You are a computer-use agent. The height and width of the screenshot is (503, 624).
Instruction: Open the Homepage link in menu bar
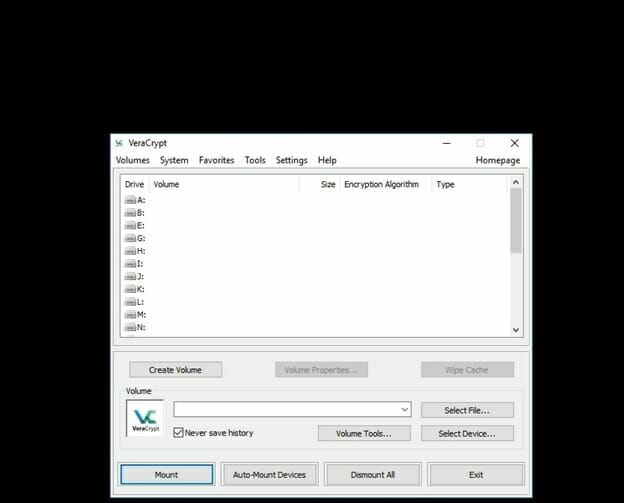coord(498,160)
